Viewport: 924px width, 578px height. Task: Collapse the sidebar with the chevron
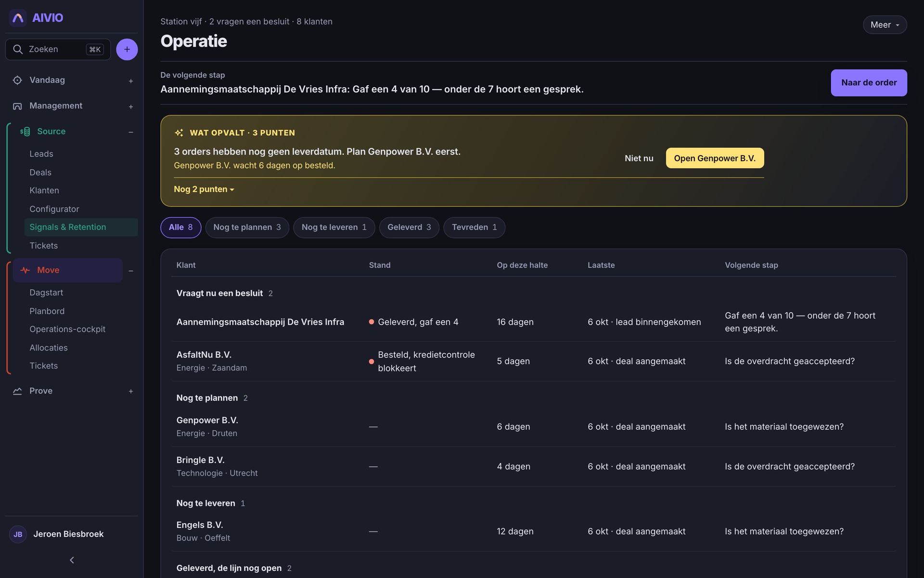tap(72, 560)
